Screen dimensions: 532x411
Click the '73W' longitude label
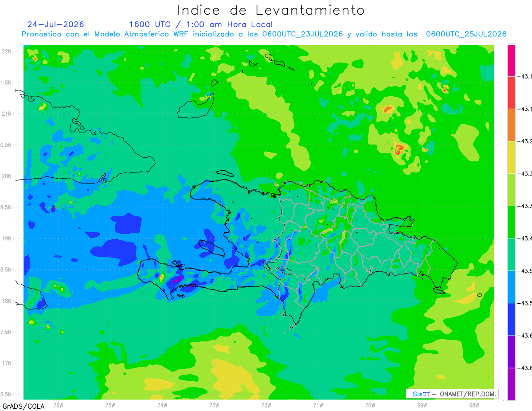pyautogui.click(x=214, y=405)
